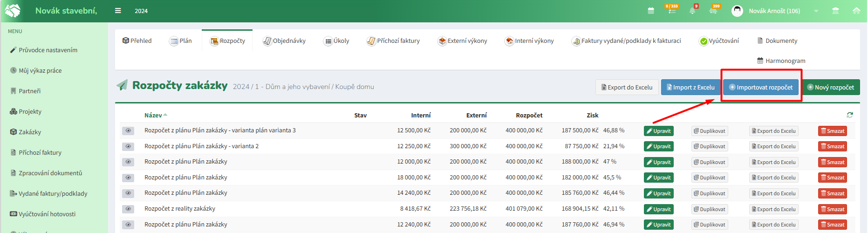Switch to the Externí výkony tab
Image resolution: width=868 pixels, height=233 pixels.
tap(462, 41)
